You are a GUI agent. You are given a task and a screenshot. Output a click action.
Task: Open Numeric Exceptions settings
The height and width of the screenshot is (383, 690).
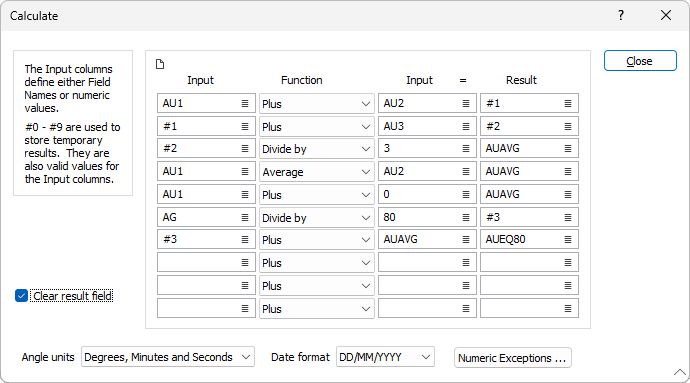[x=513, y=358]
